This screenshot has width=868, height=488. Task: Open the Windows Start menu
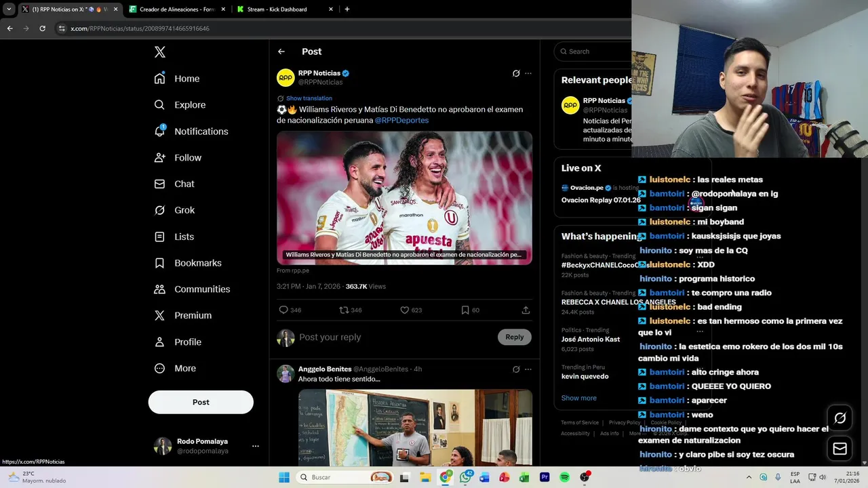(x=284, y=477)
